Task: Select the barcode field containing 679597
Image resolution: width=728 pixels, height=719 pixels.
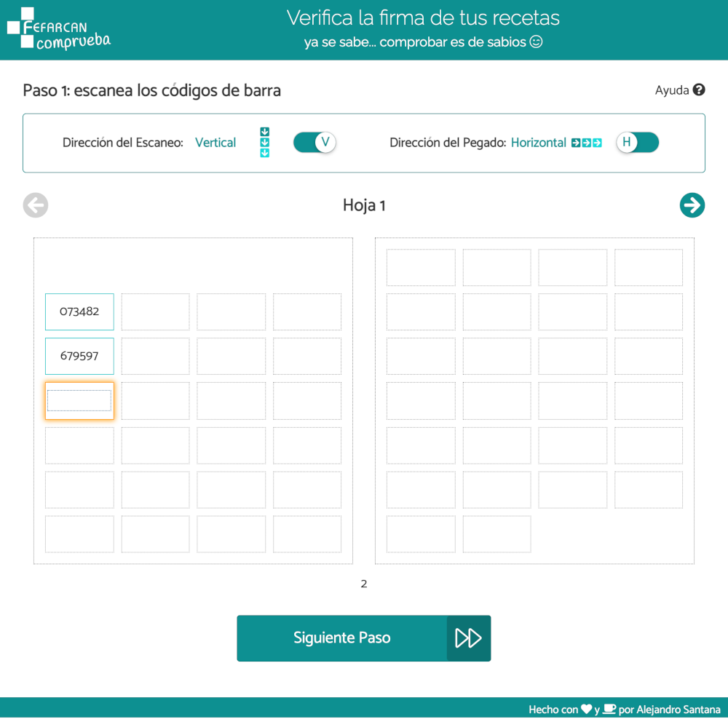Action: click(79, 357)
